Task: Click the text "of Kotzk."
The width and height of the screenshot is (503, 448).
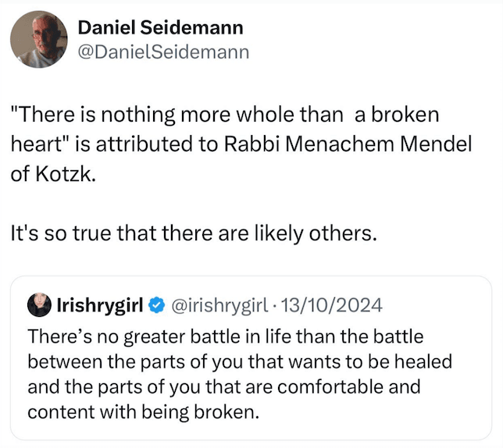Action: (x=53, y=175)
